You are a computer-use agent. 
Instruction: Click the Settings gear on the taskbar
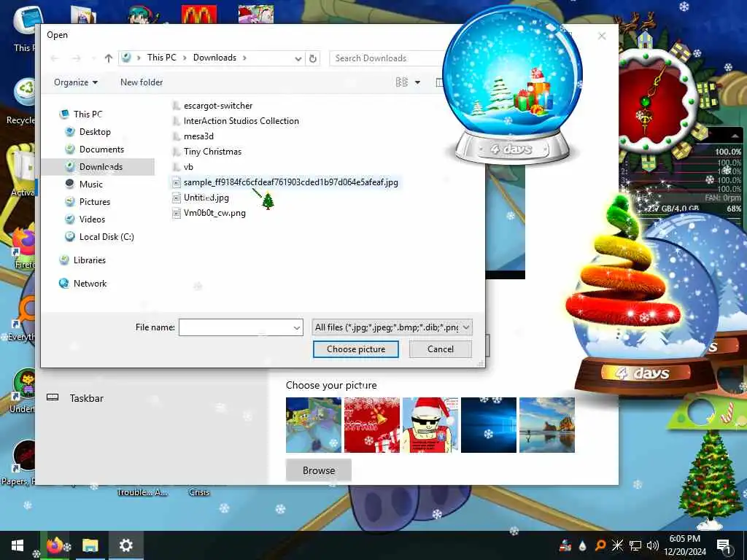(x=125, y=545)
